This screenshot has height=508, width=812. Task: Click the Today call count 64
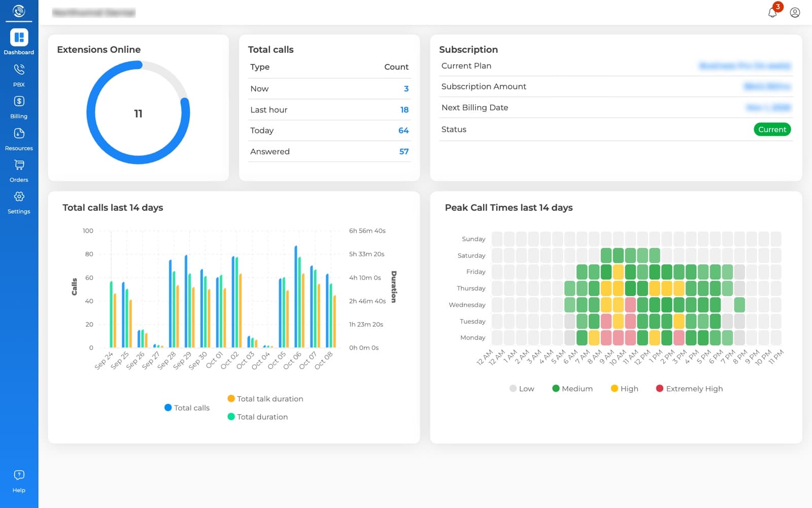pos(403,131)
